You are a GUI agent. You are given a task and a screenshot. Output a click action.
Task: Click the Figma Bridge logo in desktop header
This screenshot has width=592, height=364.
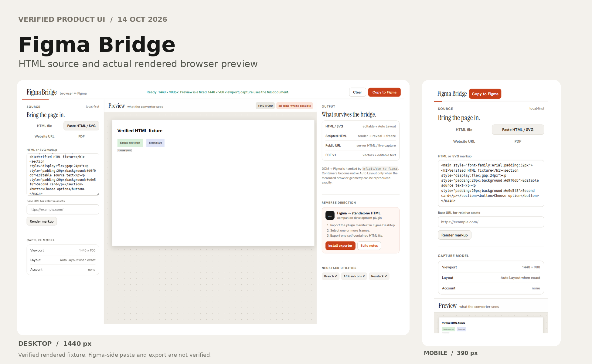point(42,92)
